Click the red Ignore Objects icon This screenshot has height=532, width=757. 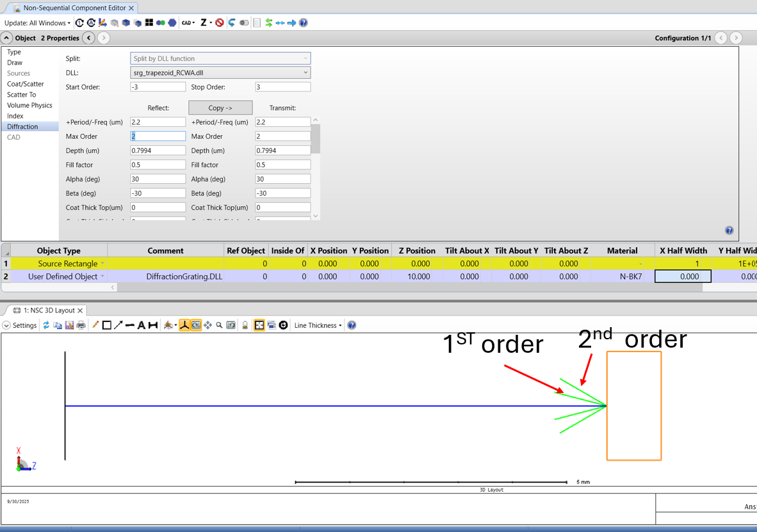pyautogui.click(x=220, y=22)
